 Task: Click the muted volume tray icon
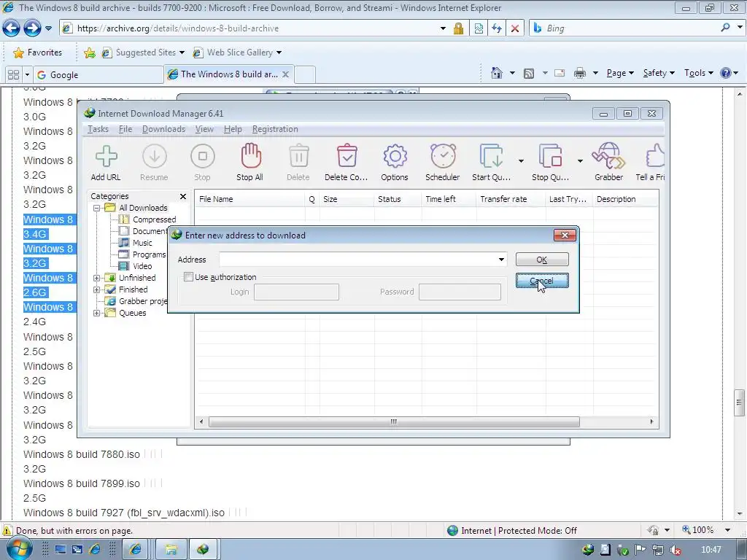click(675, 550)
